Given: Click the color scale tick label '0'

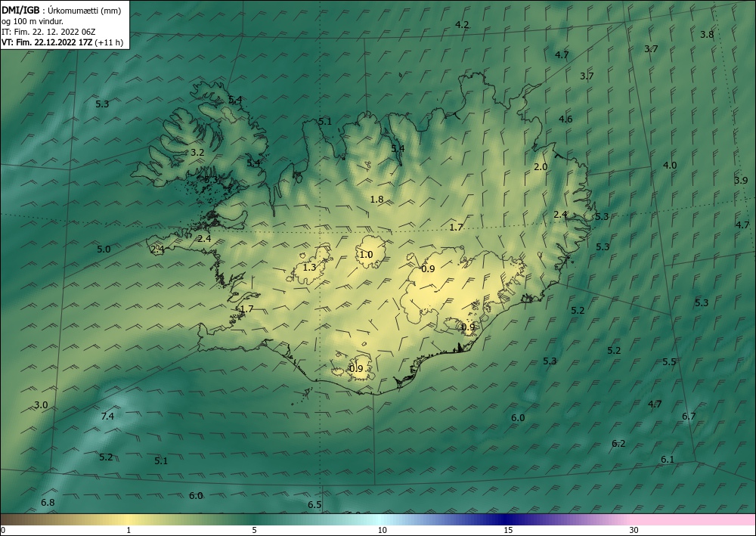Looking at the screenshot, I should coord(3,531).
